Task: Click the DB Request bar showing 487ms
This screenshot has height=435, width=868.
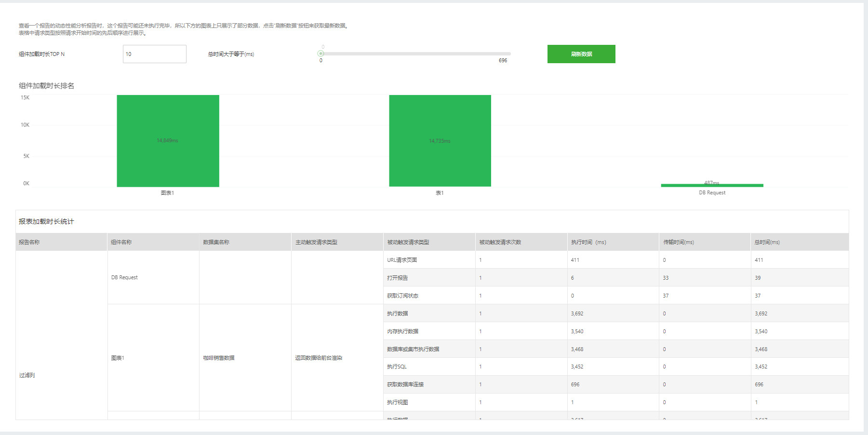Action: coord(711,184)
